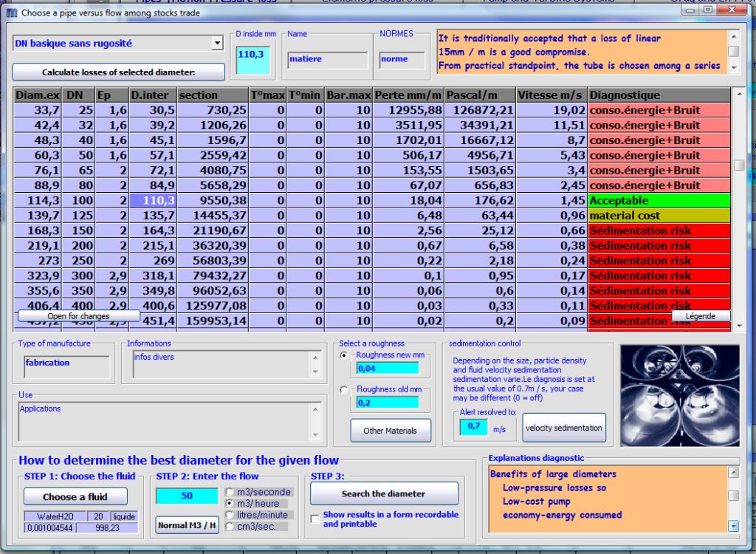
Task: Click the pipe table scrollbar thumb
Action: [739, 165]
